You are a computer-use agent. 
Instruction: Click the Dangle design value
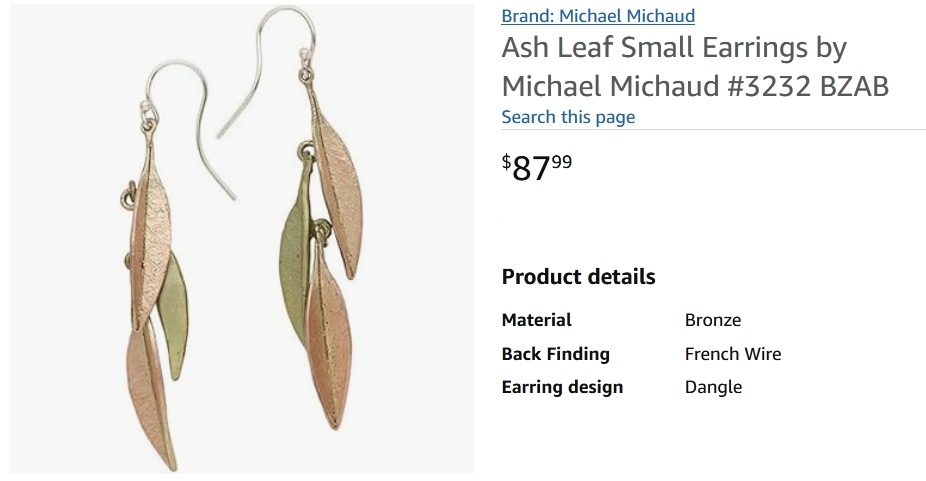tap(713, 387)
